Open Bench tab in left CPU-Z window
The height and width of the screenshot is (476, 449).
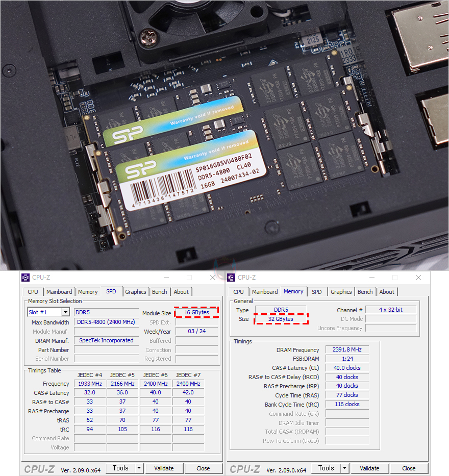[160, 292]
